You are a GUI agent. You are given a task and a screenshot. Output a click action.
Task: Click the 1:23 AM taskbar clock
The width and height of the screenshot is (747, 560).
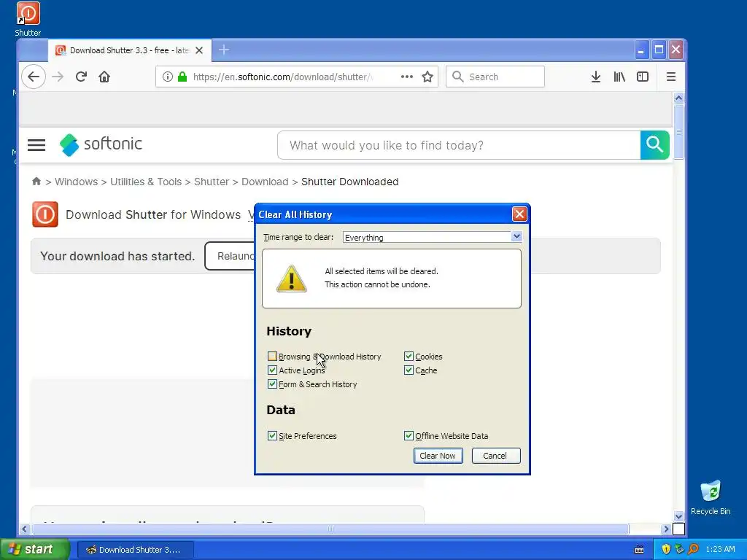coord(720,549)
